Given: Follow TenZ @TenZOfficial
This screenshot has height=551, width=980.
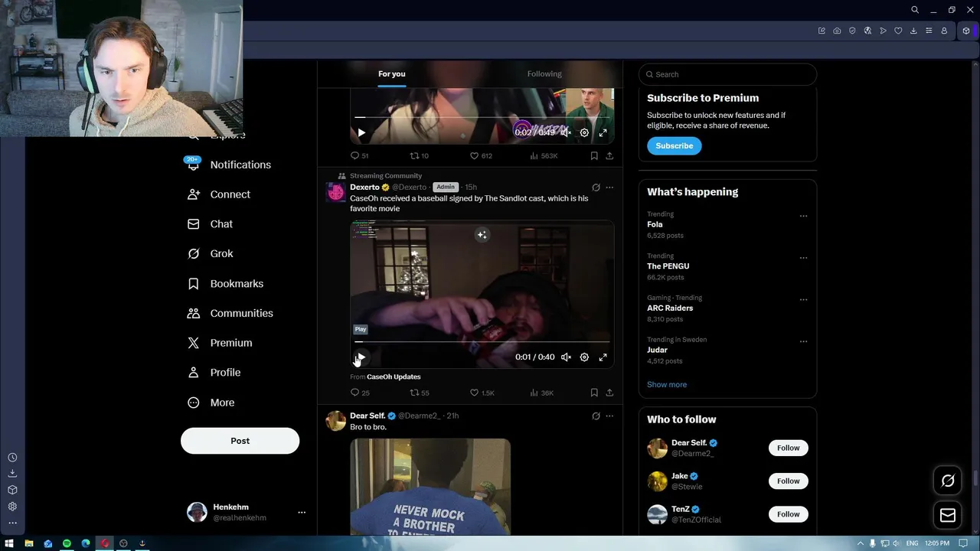Looking at the screenshot, I should tap(788, 514).
